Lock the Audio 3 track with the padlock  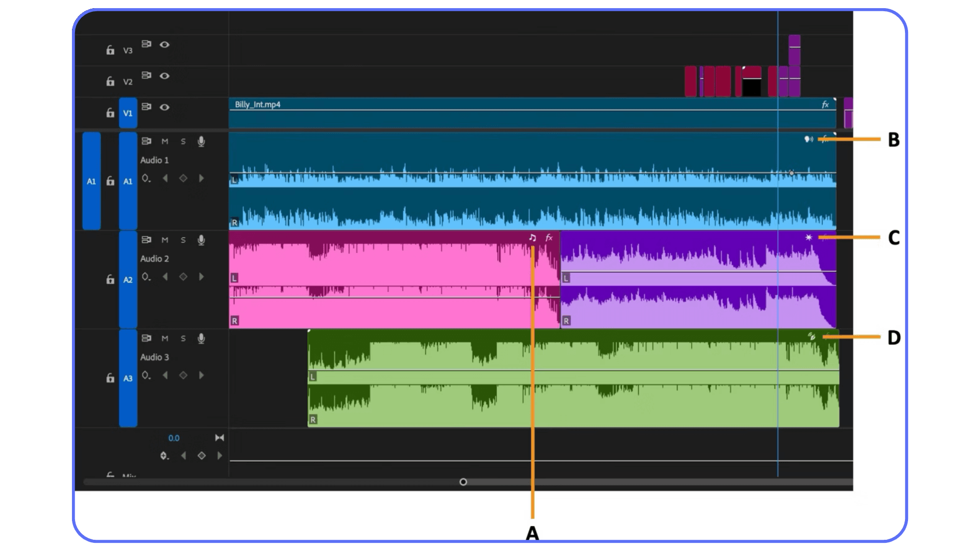click(x=109, y=378)
